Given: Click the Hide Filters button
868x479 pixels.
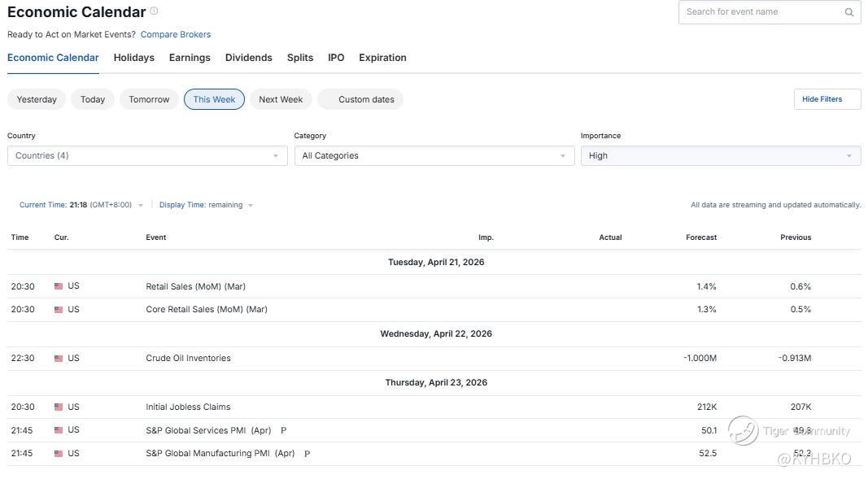Looking at the screenshot, I should pyautogui.click(x=827, y=99).
